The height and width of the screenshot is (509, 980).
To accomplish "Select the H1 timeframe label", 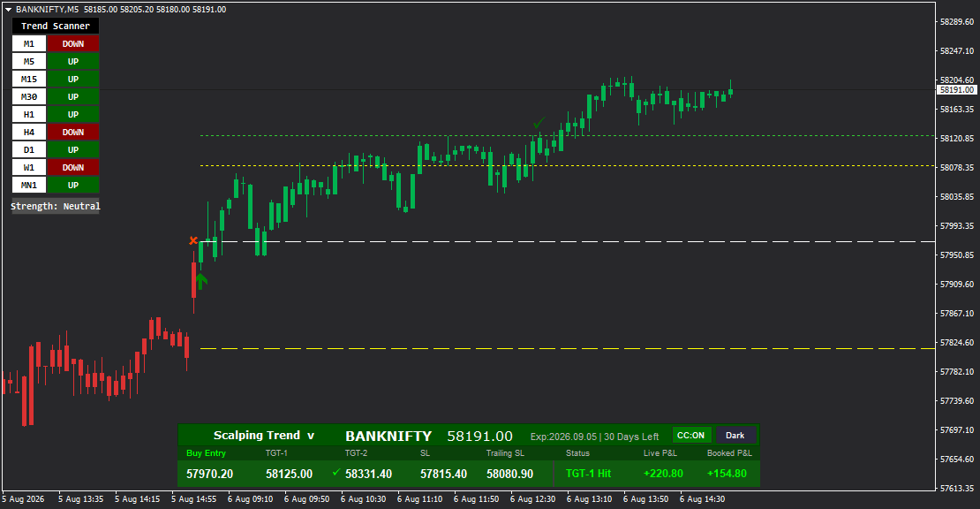I will [29, 114].
